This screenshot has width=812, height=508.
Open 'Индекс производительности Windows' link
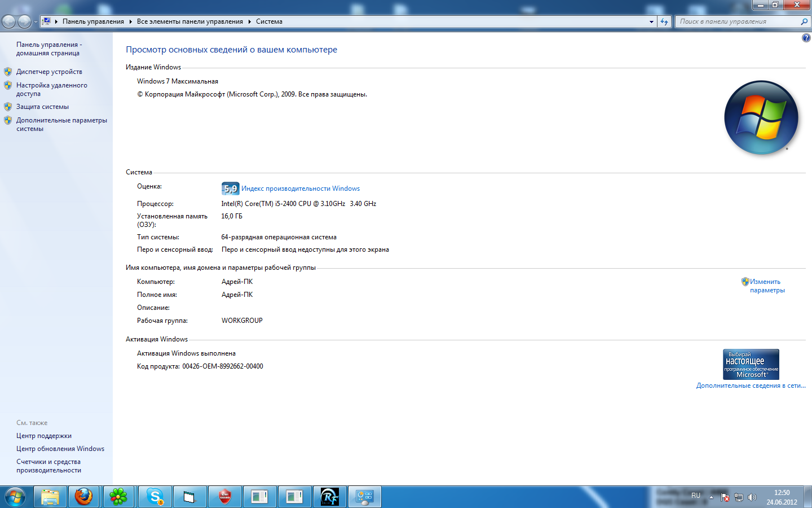point(301,189)
